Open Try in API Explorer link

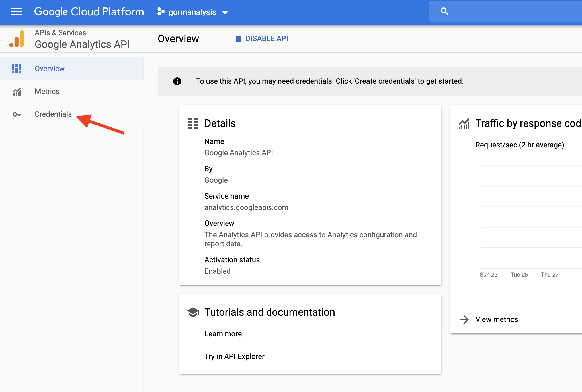point(234,356)
